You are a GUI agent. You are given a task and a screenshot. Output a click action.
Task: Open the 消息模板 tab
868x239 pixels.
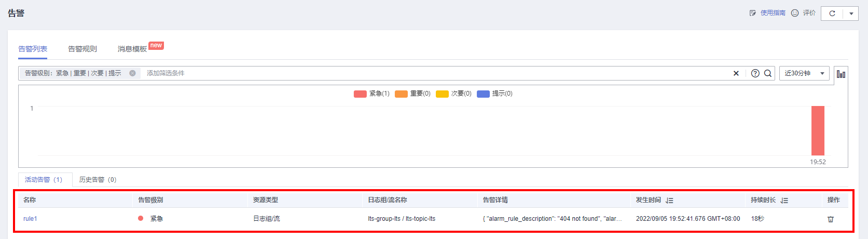click(132, 49)
